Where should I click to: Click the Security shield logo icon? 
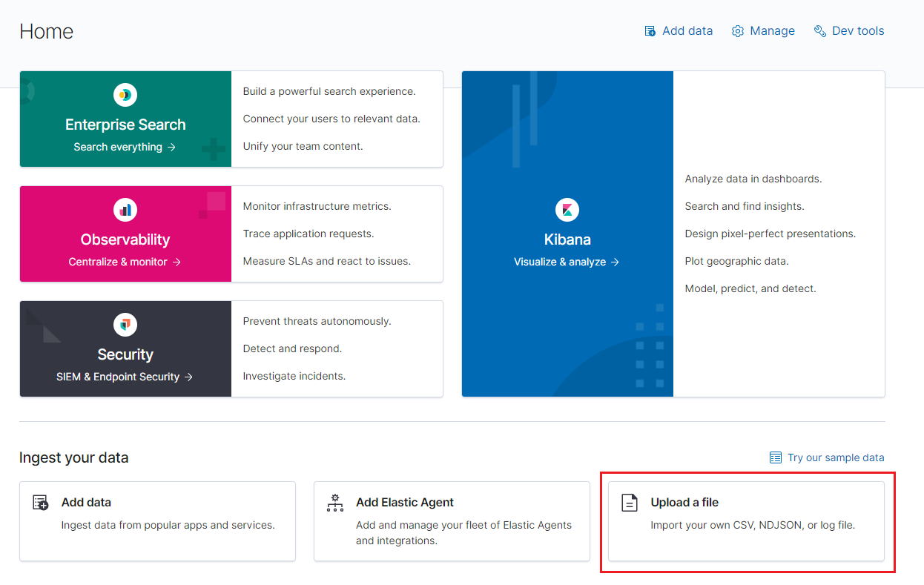pyautogui.click(x=125, y=325)
